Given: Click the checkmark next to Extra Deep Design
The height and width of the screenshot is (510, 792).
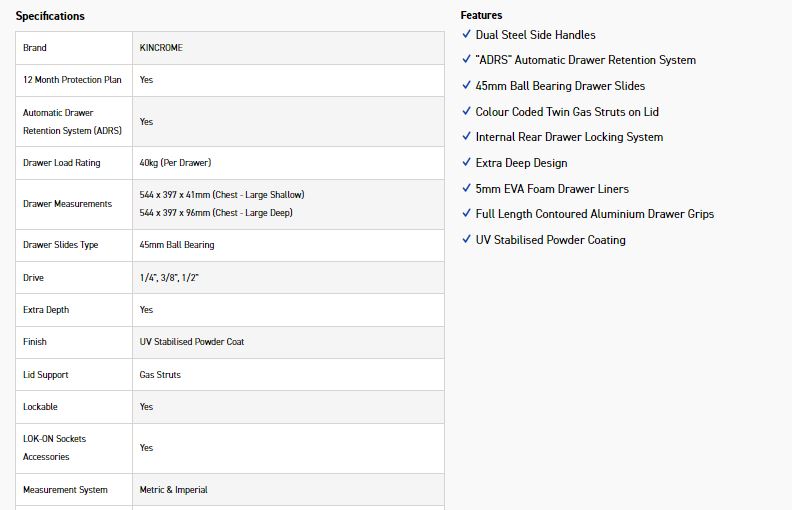Looking at the screenshot, I should coord(466,162).
